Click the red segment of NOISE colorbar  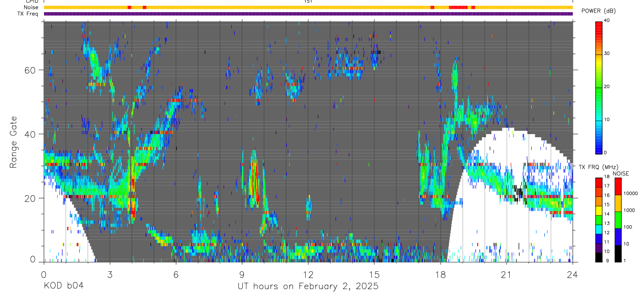618,186
